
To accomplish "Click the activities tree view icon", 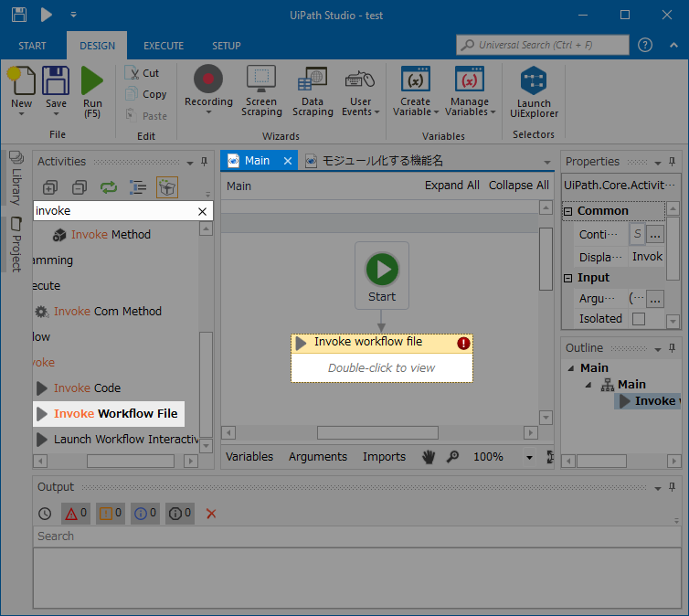I will click(138, 187).
